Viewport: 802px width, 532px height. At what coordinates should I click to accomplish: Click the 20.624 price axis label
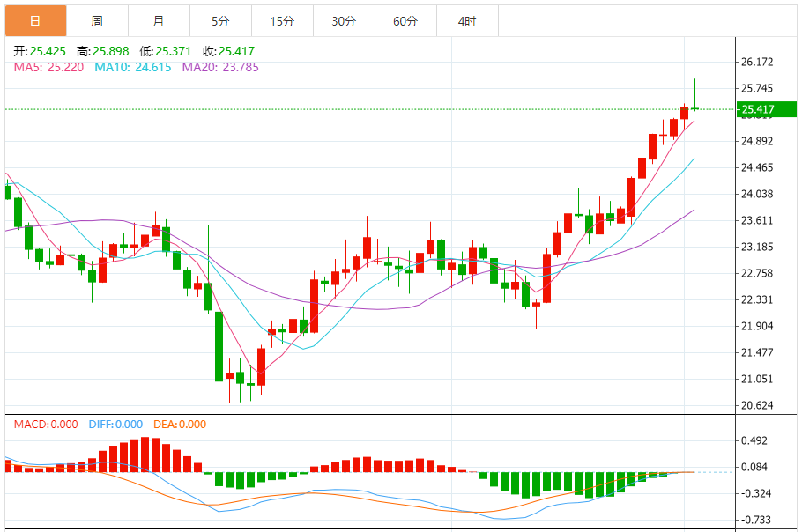click(758, 406)
